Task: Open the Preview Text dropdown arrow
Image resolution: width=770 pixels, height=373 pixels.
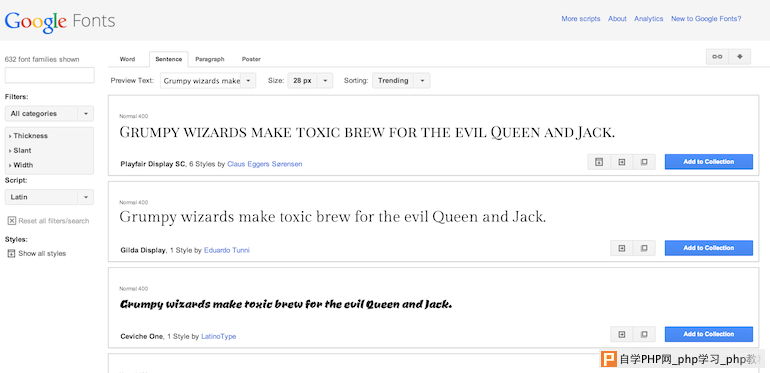Action: (x=248, y=81)
